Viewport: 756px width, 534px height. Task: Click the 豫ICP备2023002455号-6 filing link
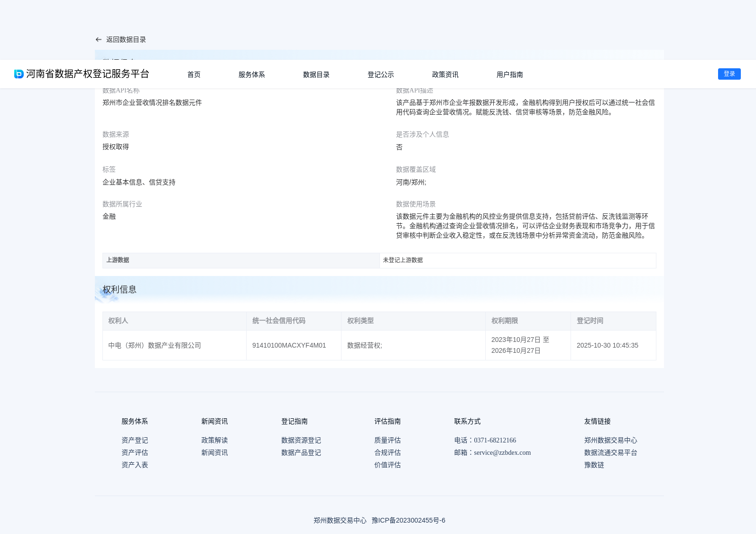(x=408, y=521)
